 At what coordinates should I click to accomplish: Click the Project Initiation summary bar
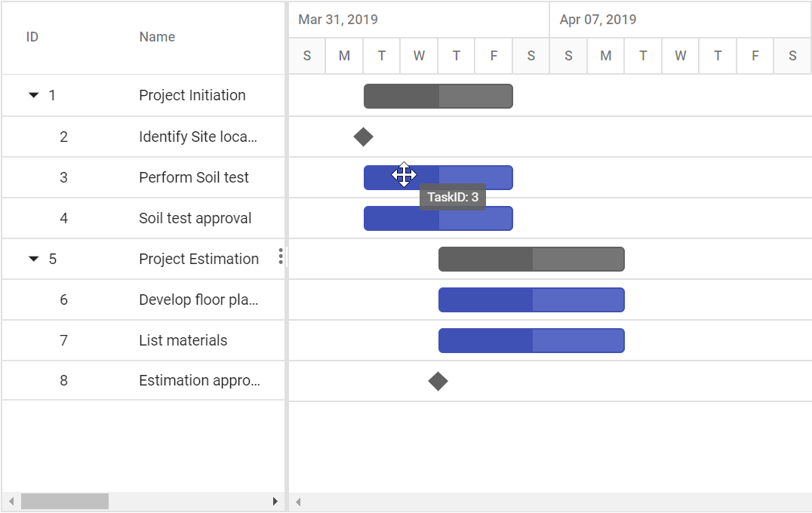tap(438, 97)
